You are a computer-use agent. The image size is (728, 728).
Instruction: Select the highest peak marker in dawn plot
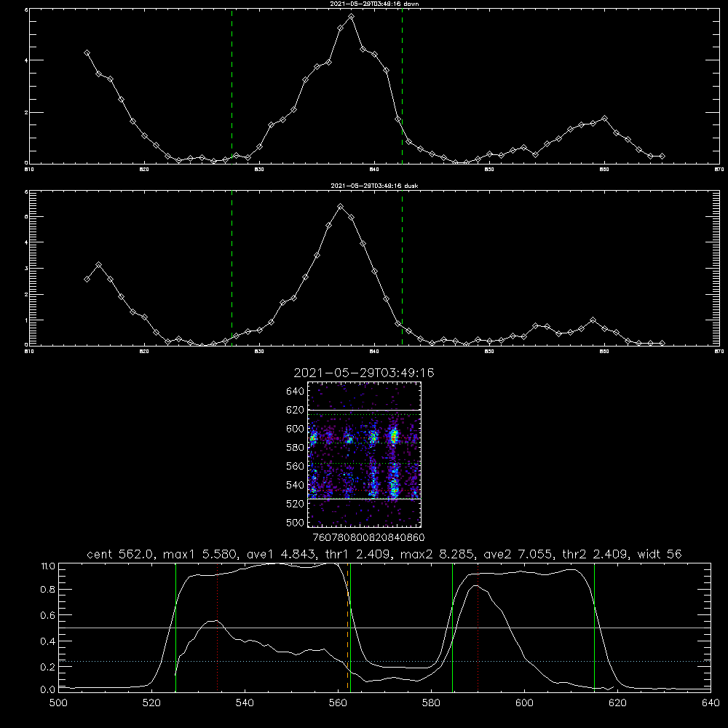pos(352,16)
